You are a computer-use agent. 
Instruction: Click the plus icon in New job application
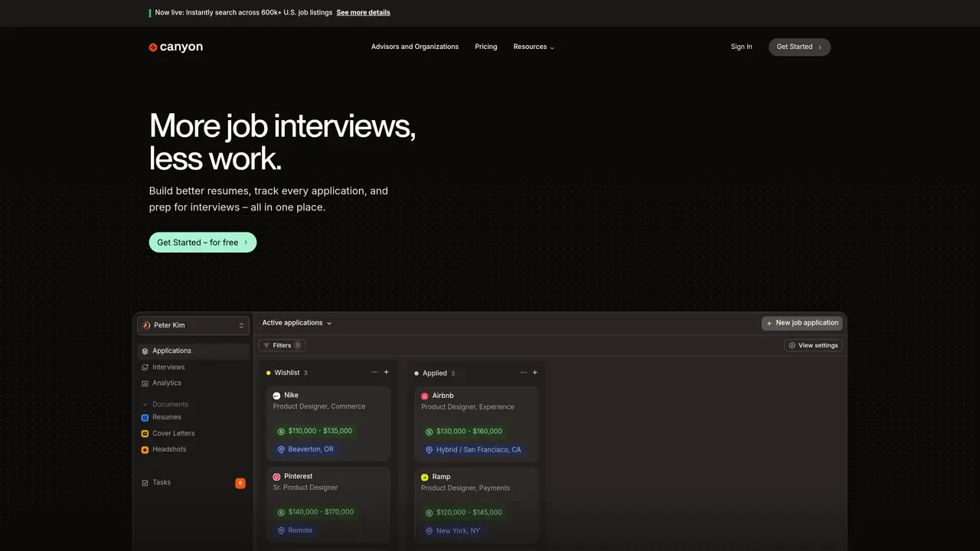click(x=769, y=324)
